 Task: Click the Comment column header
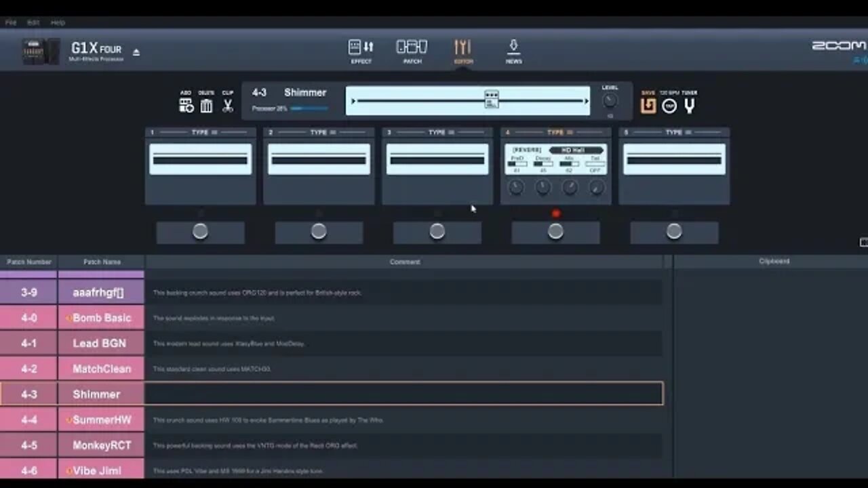[405, 262]
